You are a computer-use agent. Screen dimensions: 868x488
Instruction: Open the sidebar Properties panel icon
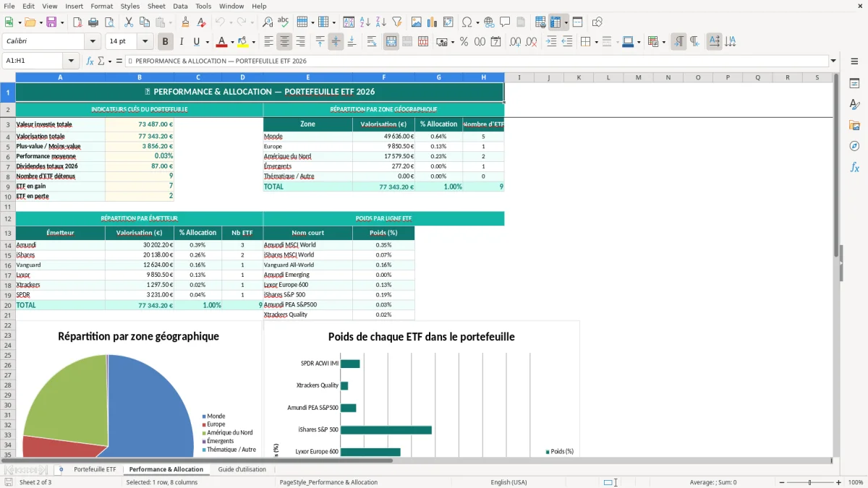[854, 84]
